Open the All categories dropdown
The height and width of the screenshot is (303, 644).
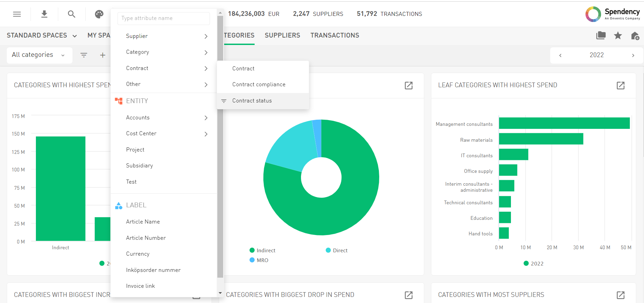(39, 55)
